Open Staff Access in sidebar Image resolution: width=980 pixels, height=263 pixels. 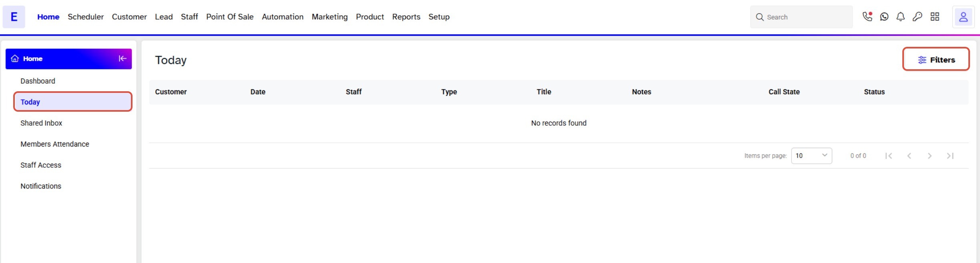[41, 165]
